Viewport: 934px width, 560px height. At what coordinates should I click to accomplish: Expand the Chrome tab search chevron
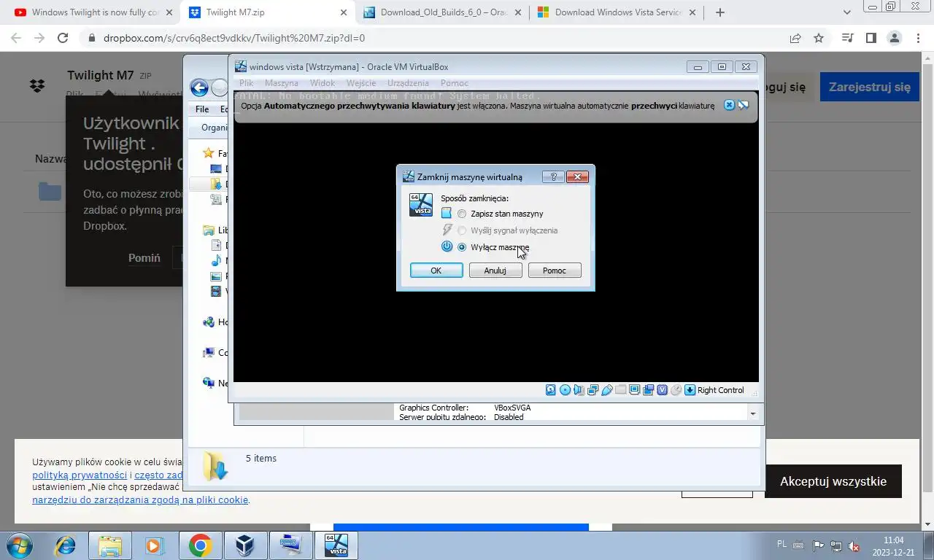coord(847,12)
